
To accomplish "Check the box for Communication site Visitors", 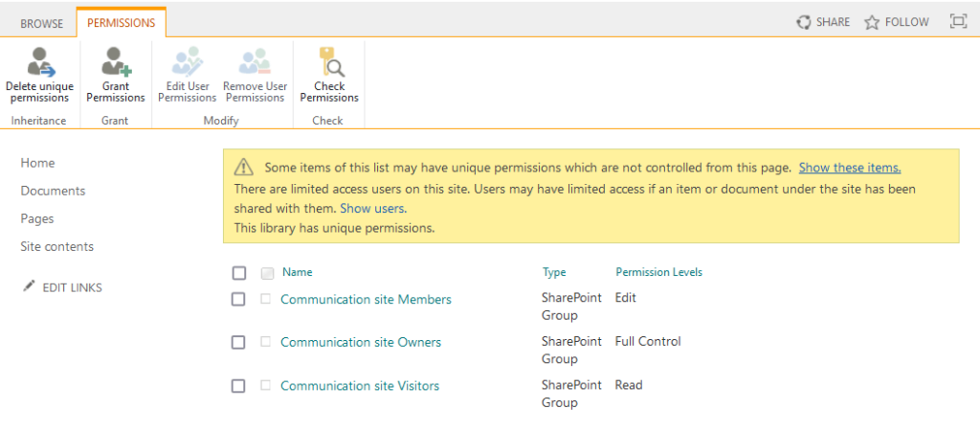I will coord(238,386).
